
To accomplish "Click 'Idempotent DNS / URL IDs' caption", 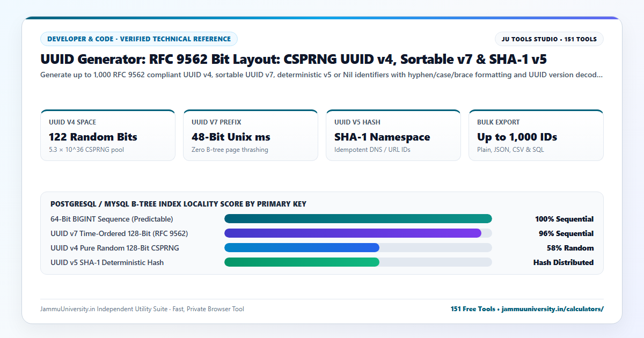I will pos(372,150).
